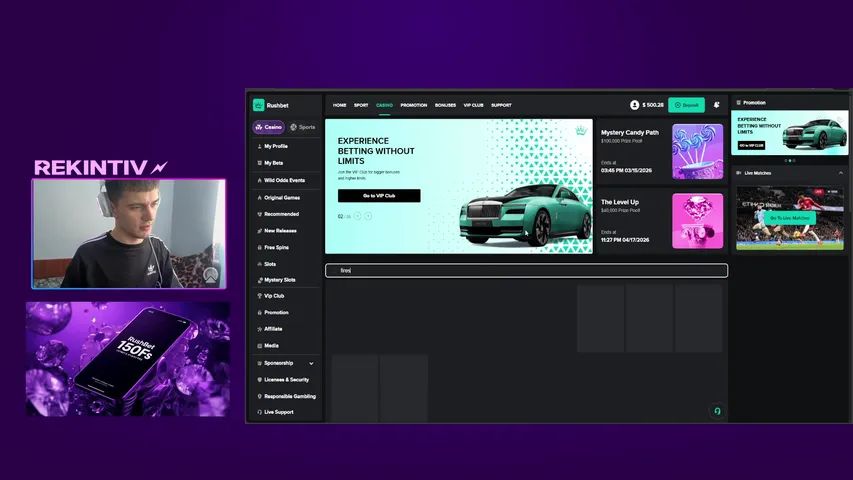Open Mystery Slots in sidebar

tap(279, 280)
